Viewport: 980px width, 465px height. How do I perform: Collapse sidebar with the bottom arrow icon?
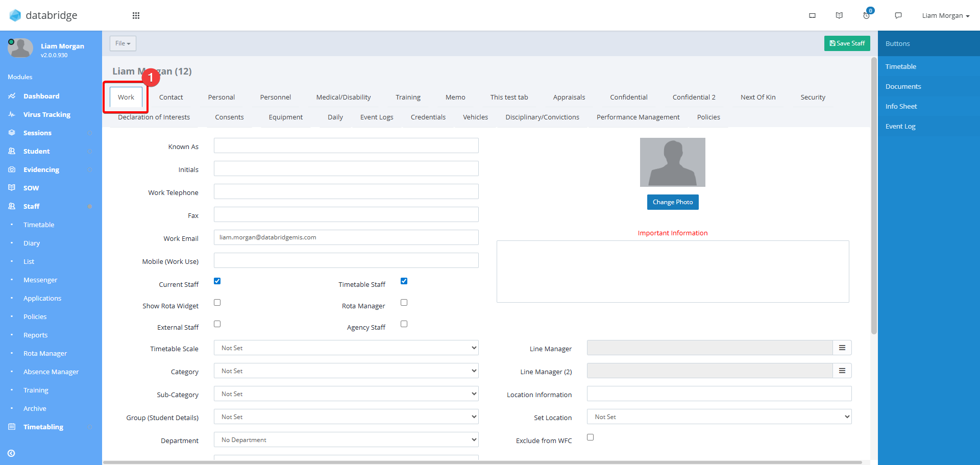pos(11,453)
